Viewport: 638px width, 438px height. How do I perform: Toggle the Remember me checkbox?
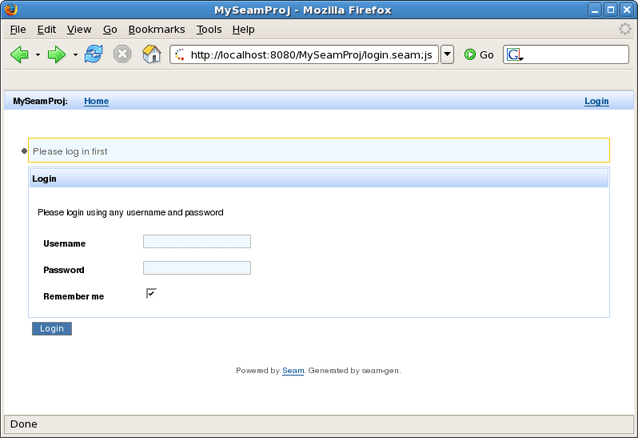coord(151,293)
